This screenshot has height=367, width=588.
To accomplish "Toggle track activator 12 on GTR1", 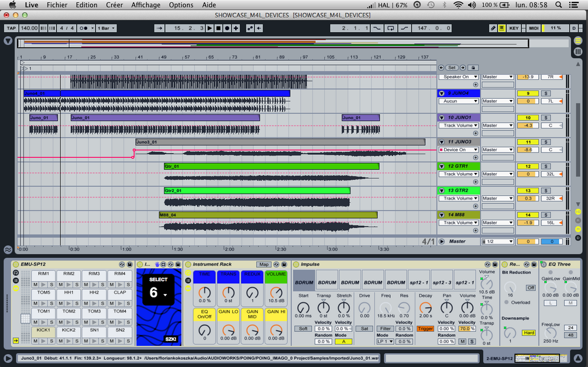I will pos(528,167).
